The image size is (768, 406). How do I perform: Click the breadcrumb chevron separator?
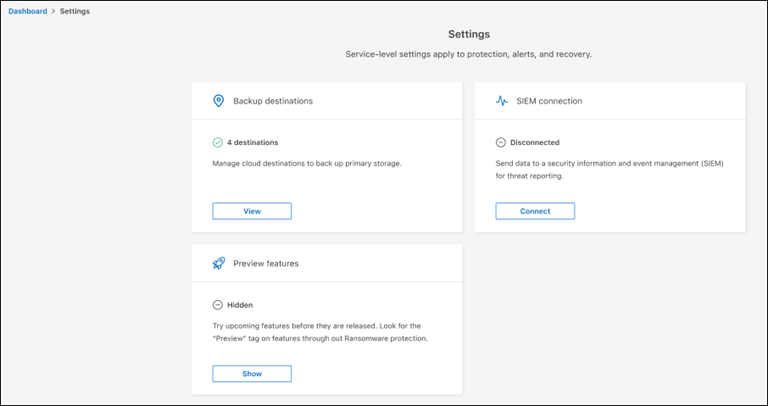click(x=54, y=12)
